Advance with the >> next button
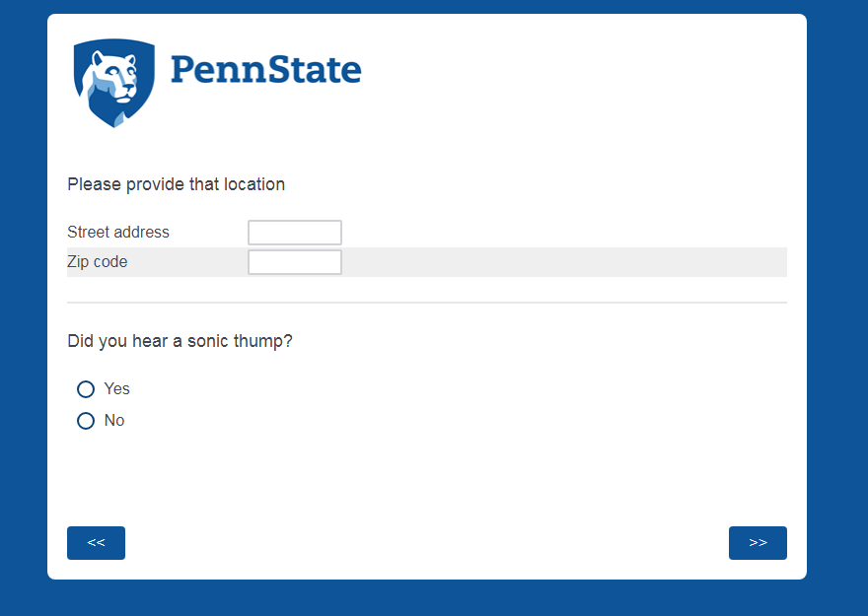 [758, 543]
